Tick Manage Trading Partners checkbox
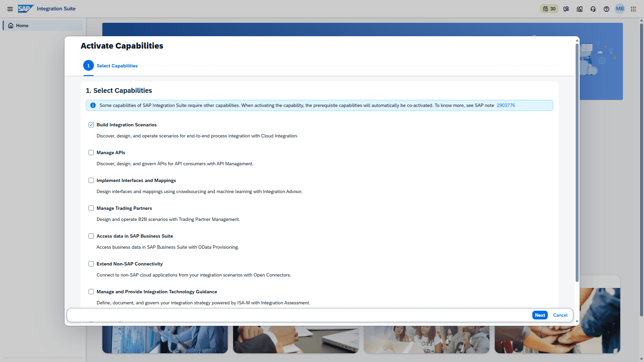Image resolution: width=644 pixels, height=362 pixels. pos(91,208)
